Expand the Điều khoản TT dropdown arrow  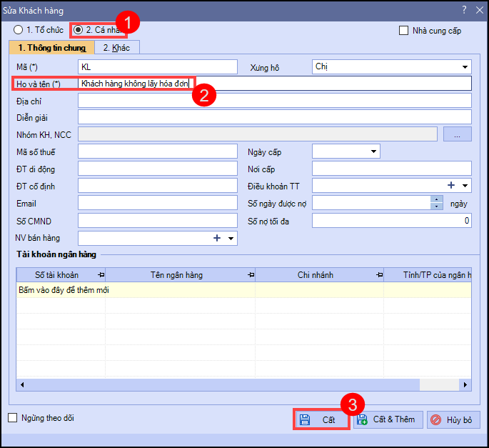pyautogui.click(x=465, y=186)
